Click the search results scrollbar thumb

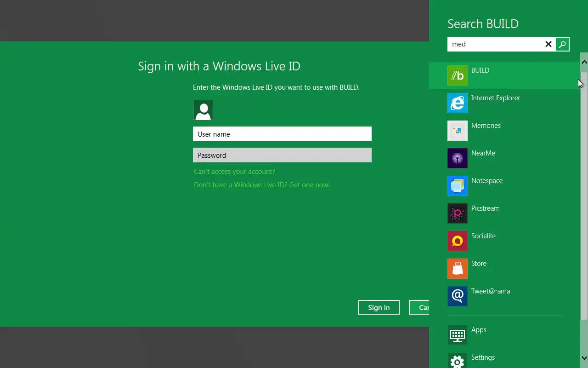584,195
